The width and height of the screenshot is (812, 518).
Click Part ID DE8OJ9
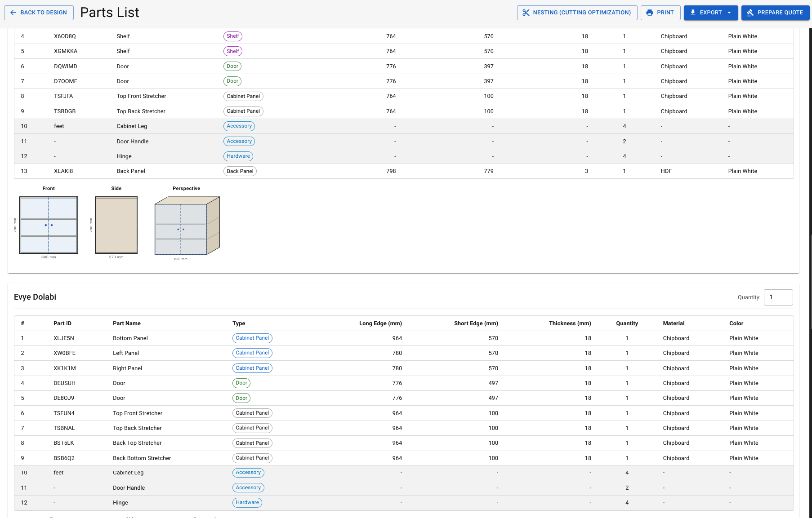[x=64, y=398]
